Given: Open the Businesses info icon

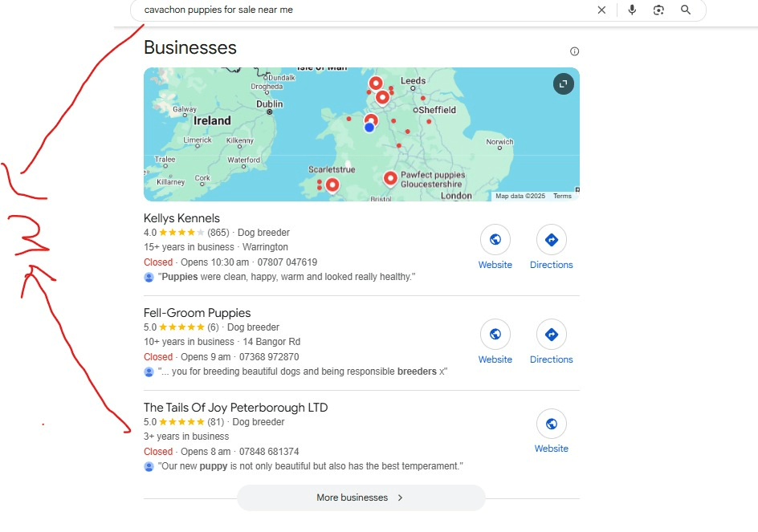Looking at the screenshot, I should (x=574, y=51).
